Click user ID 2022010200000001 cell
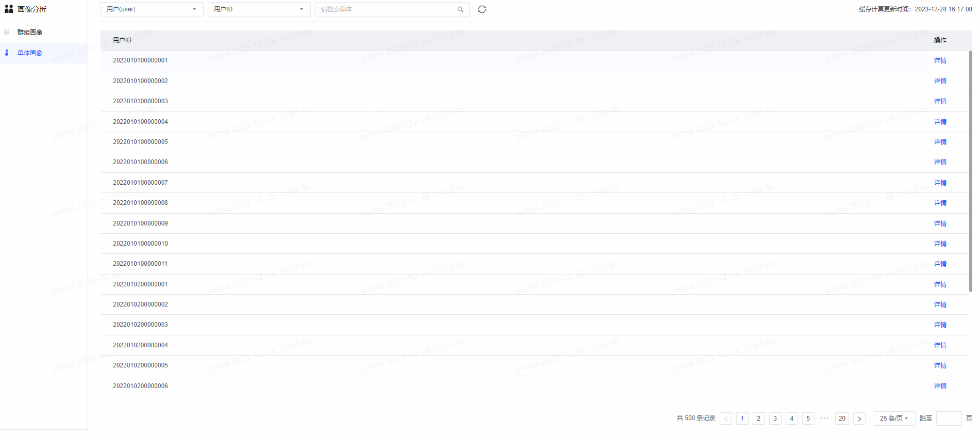The image size is (980, 434). click(140, 284)
